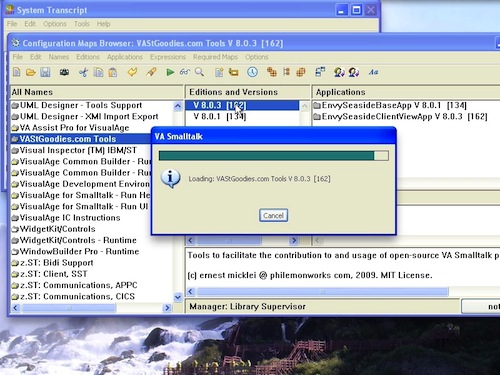Select WidgetKit/Controls - Runtime
The image size is (500, 375).
pos(74,240)
